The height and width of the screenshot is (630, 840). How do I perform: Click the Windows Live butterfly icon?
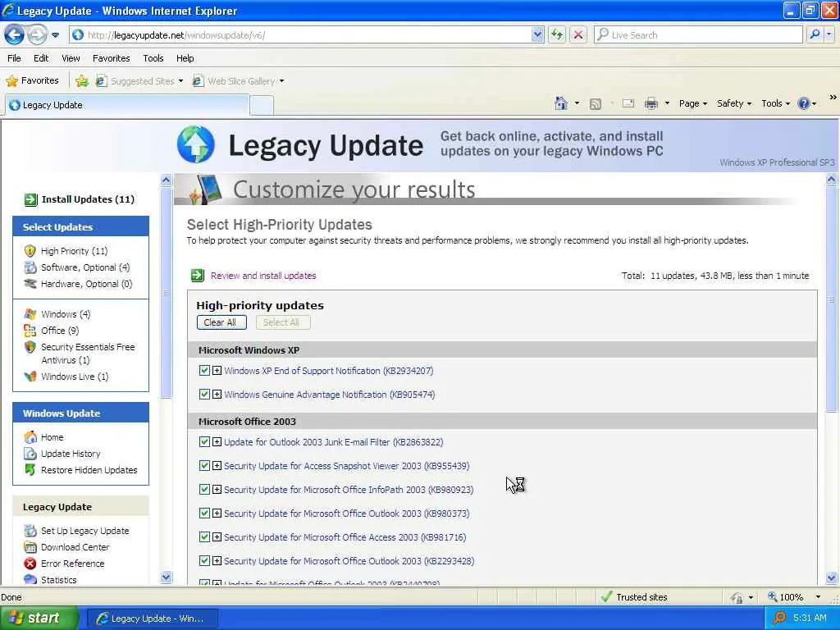pyautogui.click(x=30, y=377)
